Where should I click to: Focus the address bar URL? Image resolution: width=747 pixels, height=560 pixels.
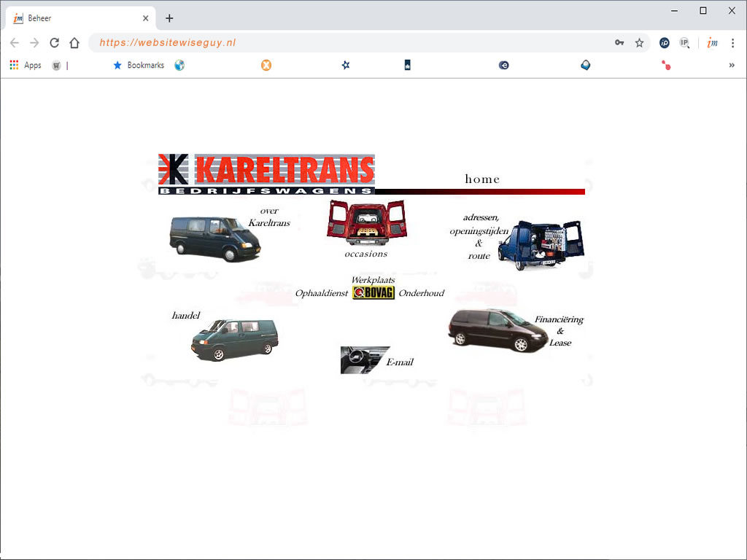tap(168, 43)
